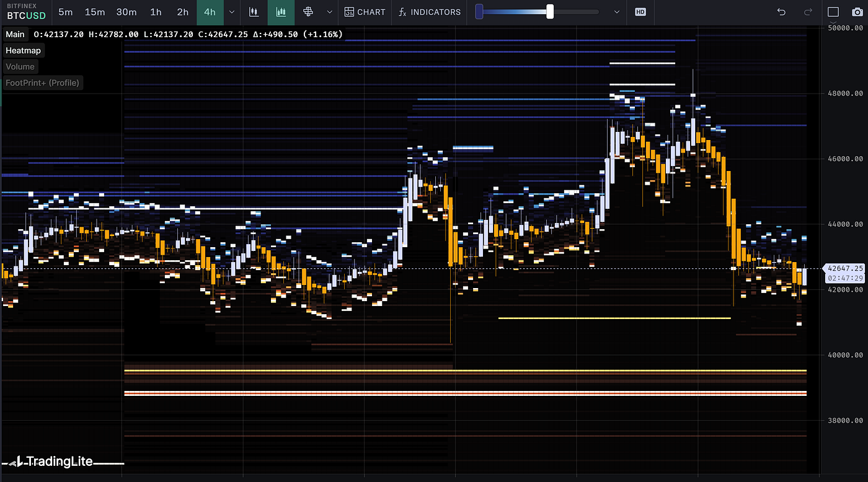Toggle the HD heatmap mode icon
Image resolution: width=868 pixels, height=482 pixels.
[x=640, y=12]
